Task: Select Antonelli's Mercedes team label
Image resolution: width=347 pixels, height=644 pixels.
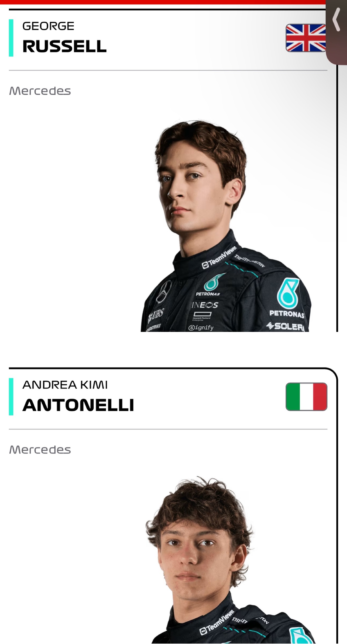Action: click(40, 450)
